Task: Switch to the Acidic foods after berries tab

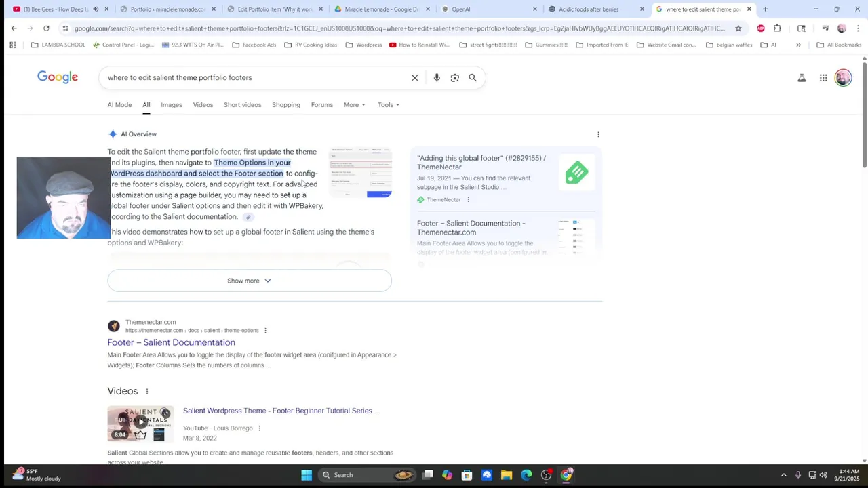Action: pyautogui.click(x=596, y=9)
